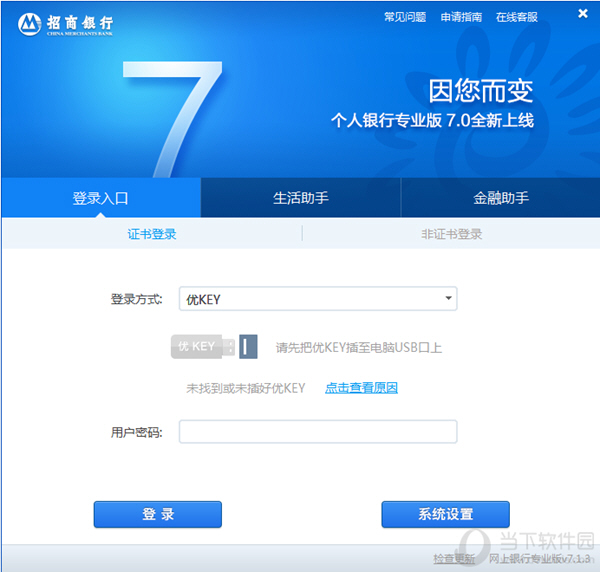Click the China Merchants Bank logo
600x572 pixels.
(x=65, y=24)
